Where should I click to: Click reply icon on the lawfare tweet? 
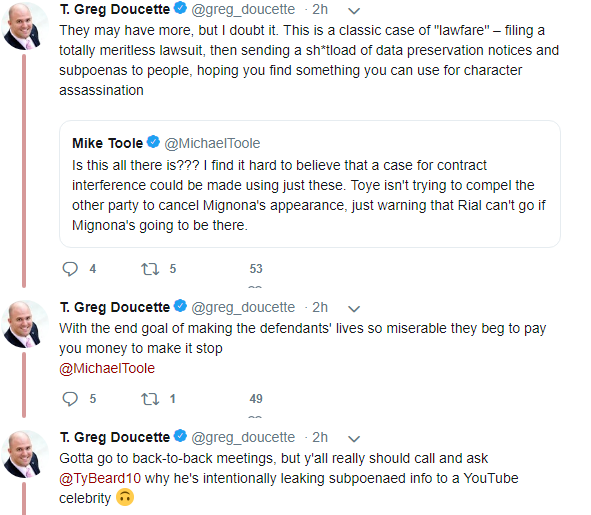70,269
